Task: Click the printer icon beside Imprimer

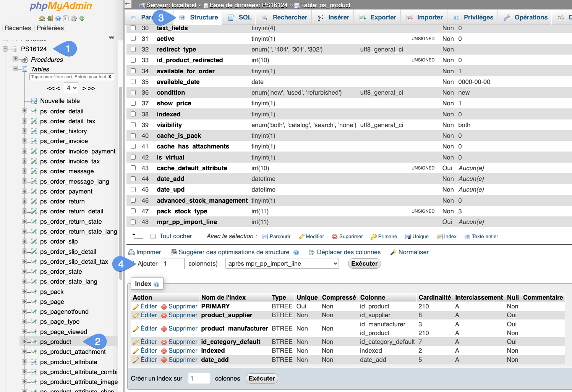Action: click(131, 252)
